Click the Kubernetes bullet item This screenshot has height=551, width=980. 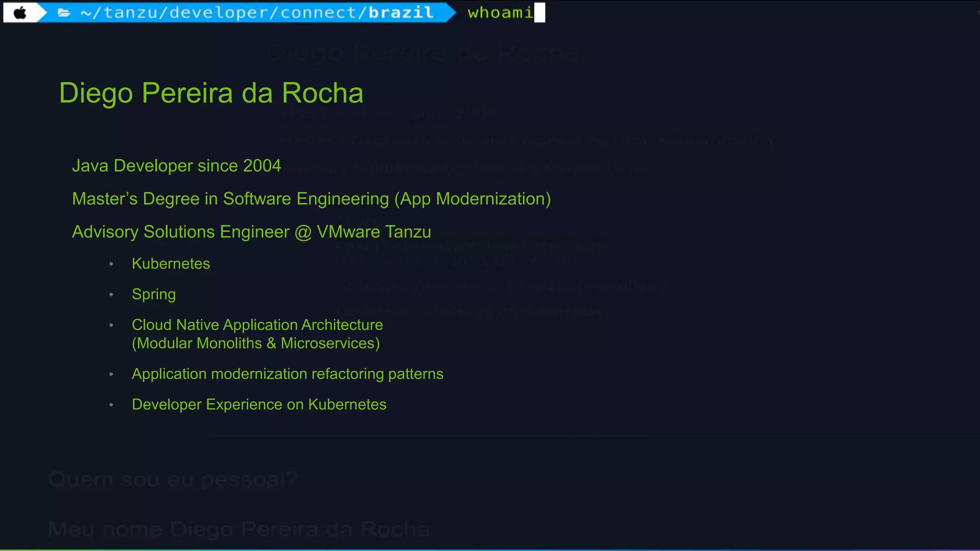point(171,264)
